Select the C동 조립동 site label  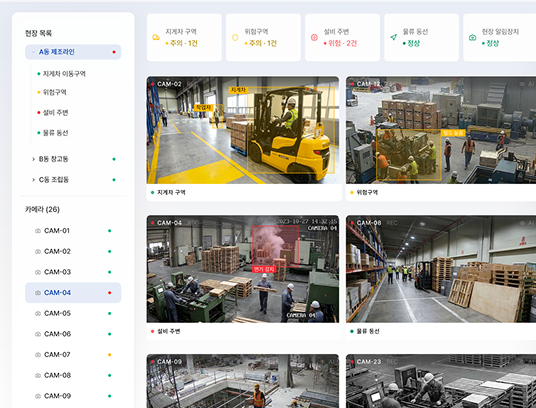point(53,180)
